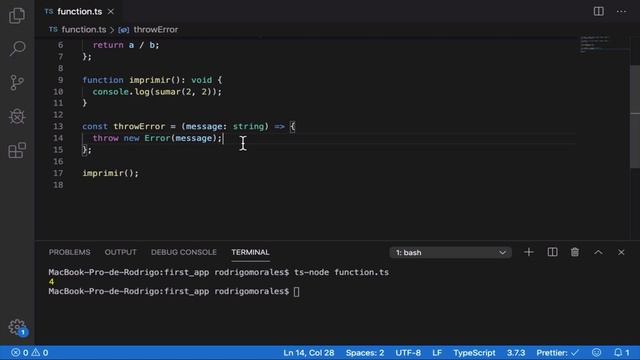Open notifications bell in status bar

tap(622, 352)
